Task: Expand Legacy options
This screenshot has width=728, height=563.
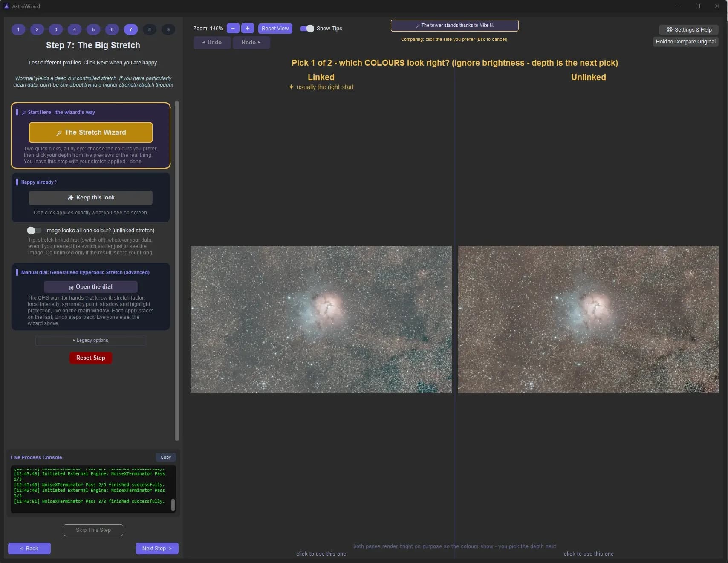Action: pyautogui.click(x=91, y=340)
